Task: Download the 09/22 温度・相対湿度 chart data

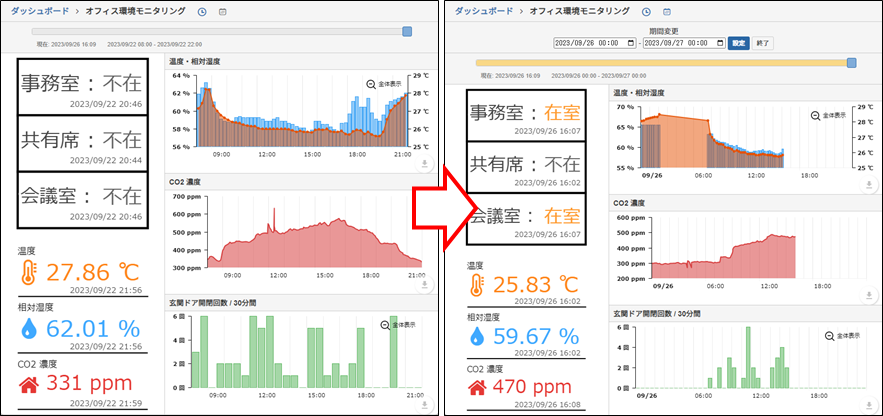Action: coord(425,164)
